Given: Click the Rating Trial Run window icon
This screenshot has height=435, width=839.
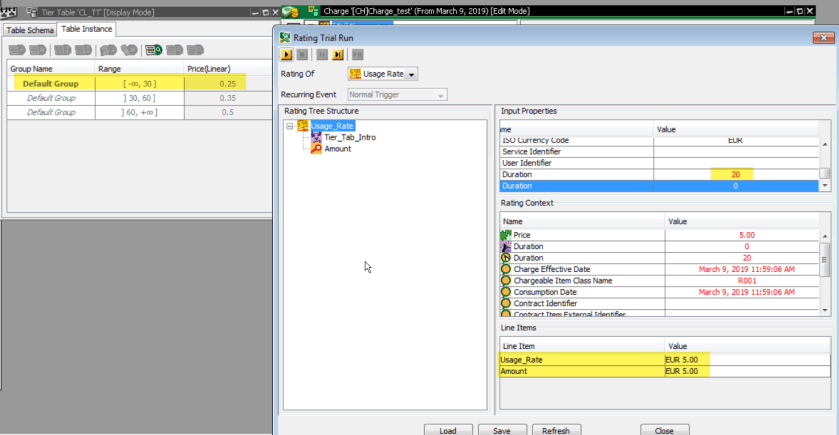Looking at the screenshot, I should [286, 37].
